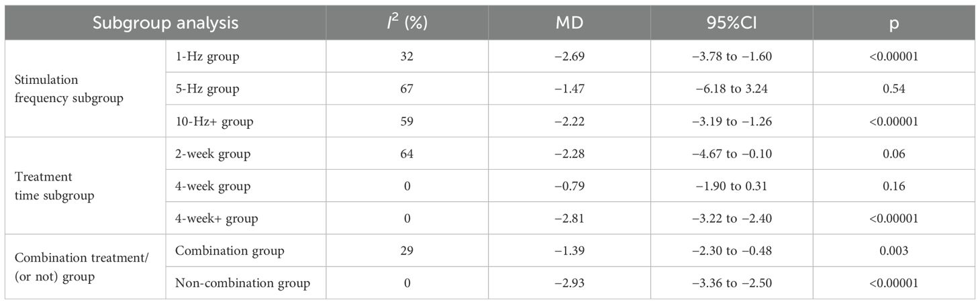
Task: Click the MD value −2.93
Action: click(x=569, y=283)
